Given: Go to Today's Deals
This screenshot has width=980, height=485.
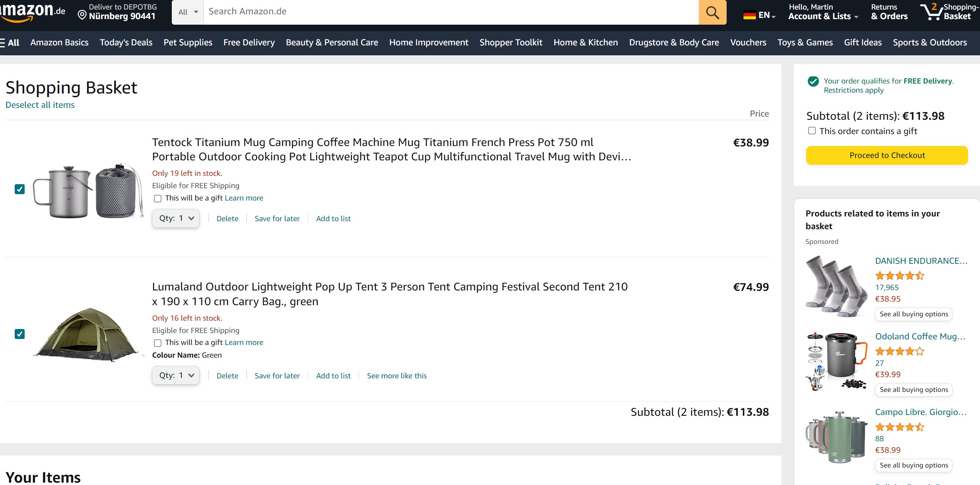Looking at the screenshot, I should pyautogui.click(x=126, y=43).
